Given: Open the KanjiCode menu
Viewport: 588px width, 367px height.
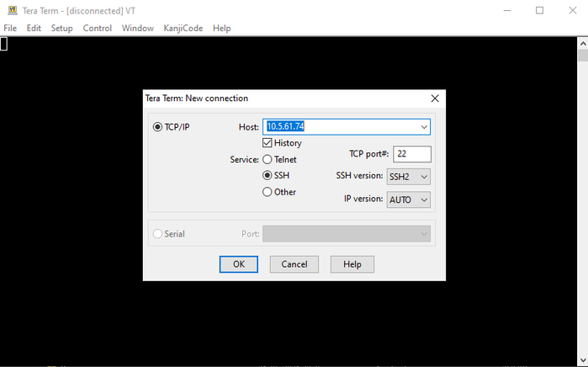Looking at the screenshot, I should point(183,28).
